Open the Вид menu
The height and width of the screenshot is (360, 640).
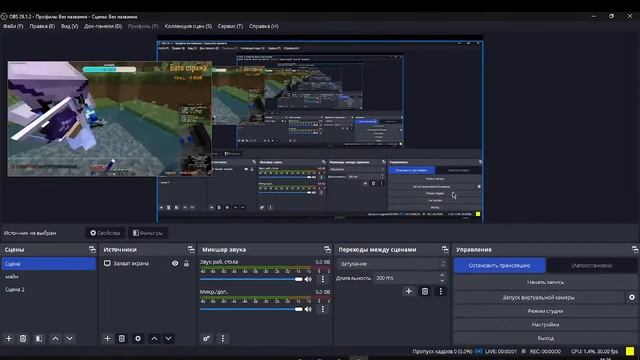pyautogui.click(x=69, y=26)
